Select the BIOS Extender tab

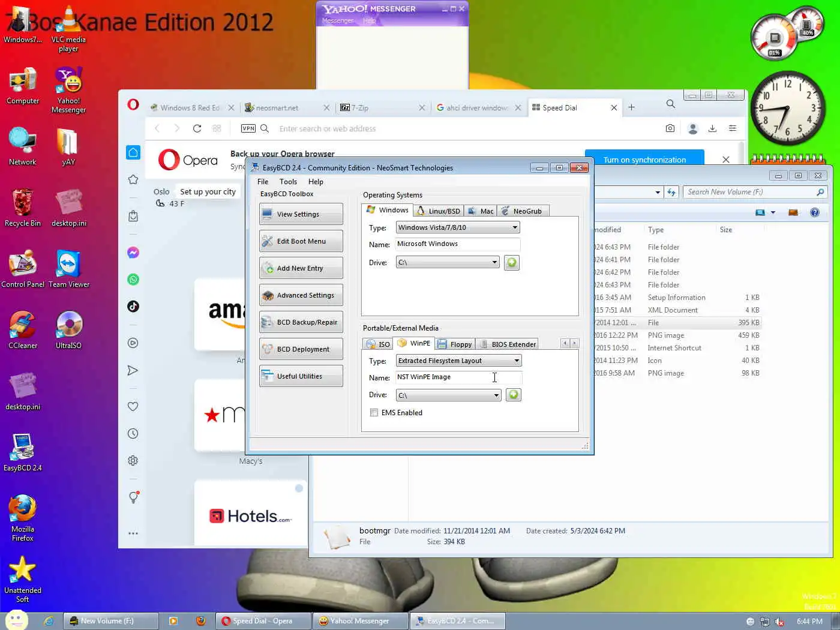point(508,344)
